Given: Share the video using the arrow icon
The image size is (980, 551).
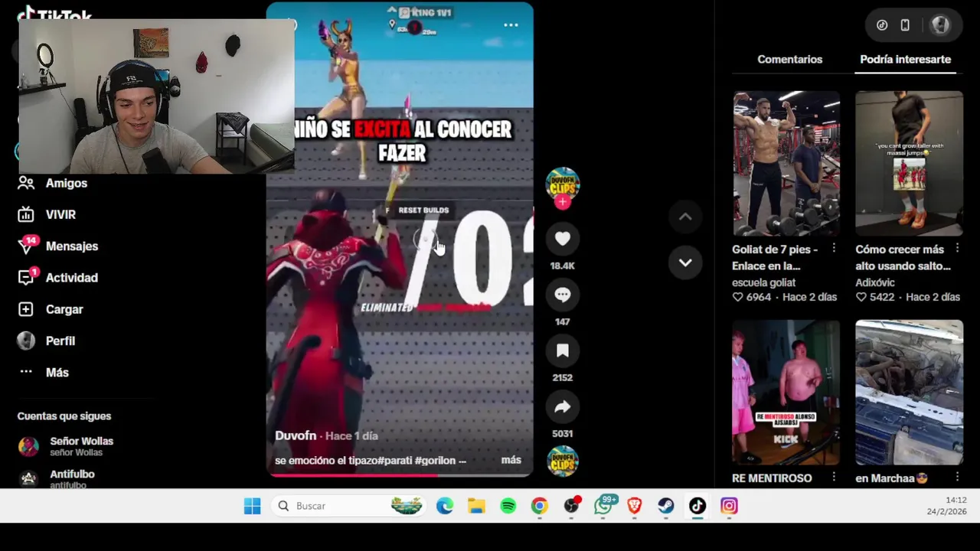Looking at the screenshot, I should click(562, 406).
